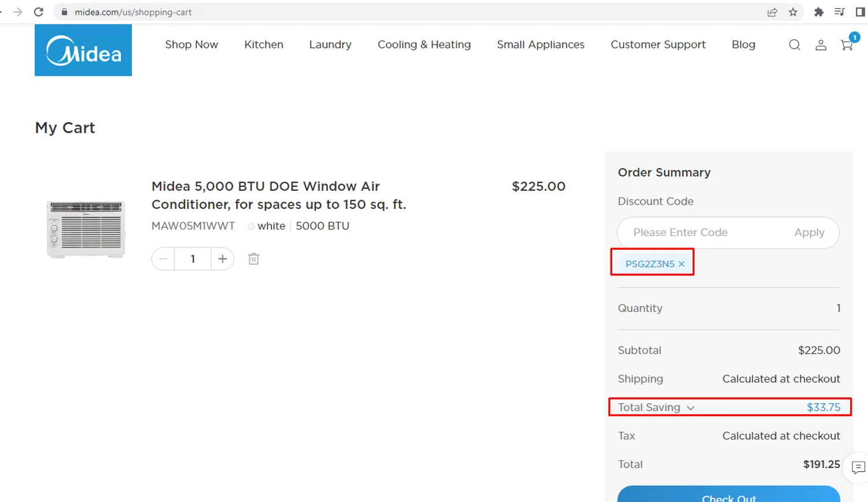Image resolution: width=868 pixels, height=502 pixels.
Task: Apply the discount code
Action: [809, 232]
